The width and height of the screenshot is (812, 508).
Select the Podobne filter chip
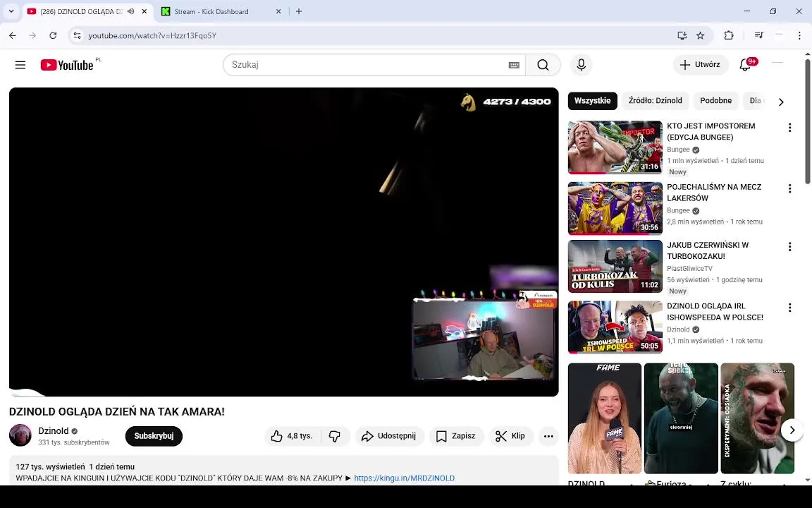[x=715, y=101]
